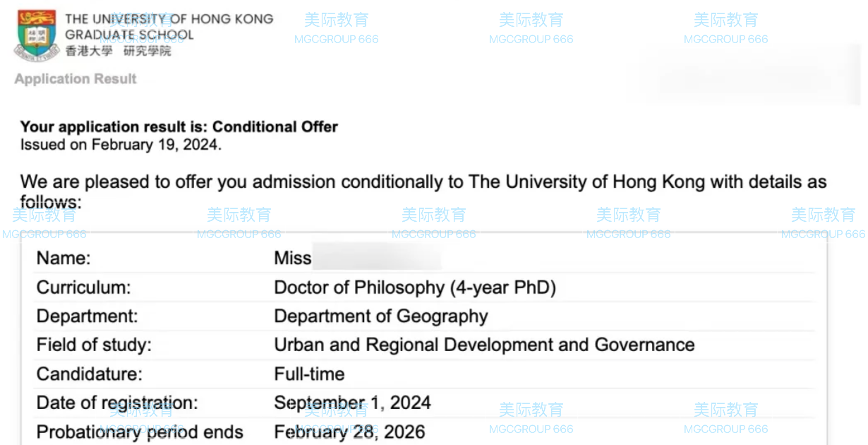Select 'Doctor of Philosophy (4-year PhD)' curriculum value
Viewport: 868px width, 445px height.
point(415,287)
